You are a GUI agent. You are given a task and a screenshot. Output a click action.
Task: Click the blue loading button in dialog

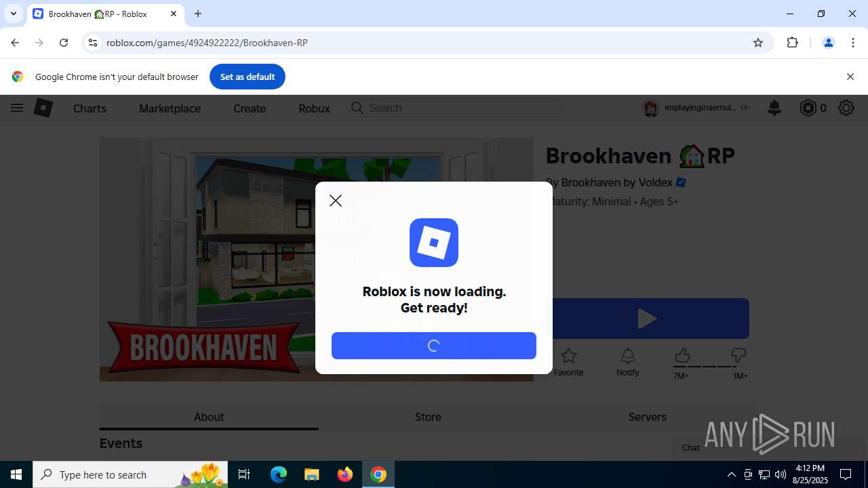pyautogui.click(x=434, y=346)
